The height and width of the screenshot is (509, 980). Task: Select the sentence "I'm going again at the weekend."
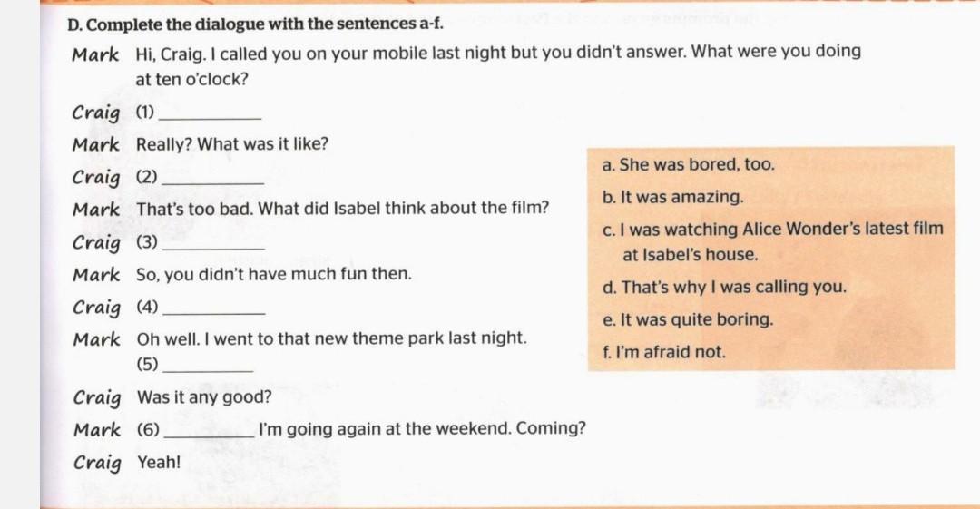(368, 429)
